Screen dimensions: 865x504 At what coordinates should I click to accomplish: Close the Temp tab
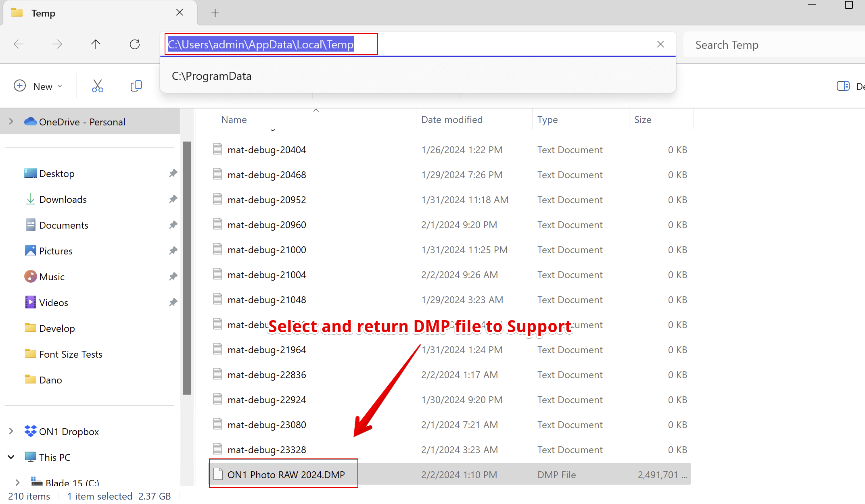[x=180, y=12]
